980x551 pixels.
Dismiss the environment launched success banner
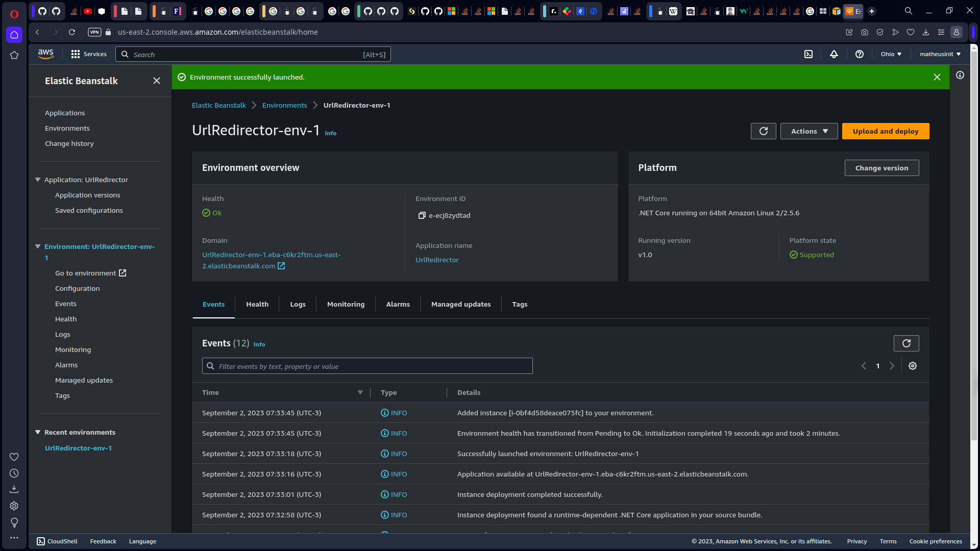point(937,77)
